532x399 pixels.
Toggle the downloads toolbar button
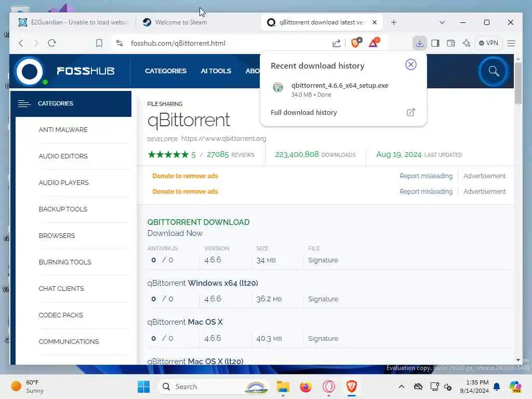tap(420, 43)
